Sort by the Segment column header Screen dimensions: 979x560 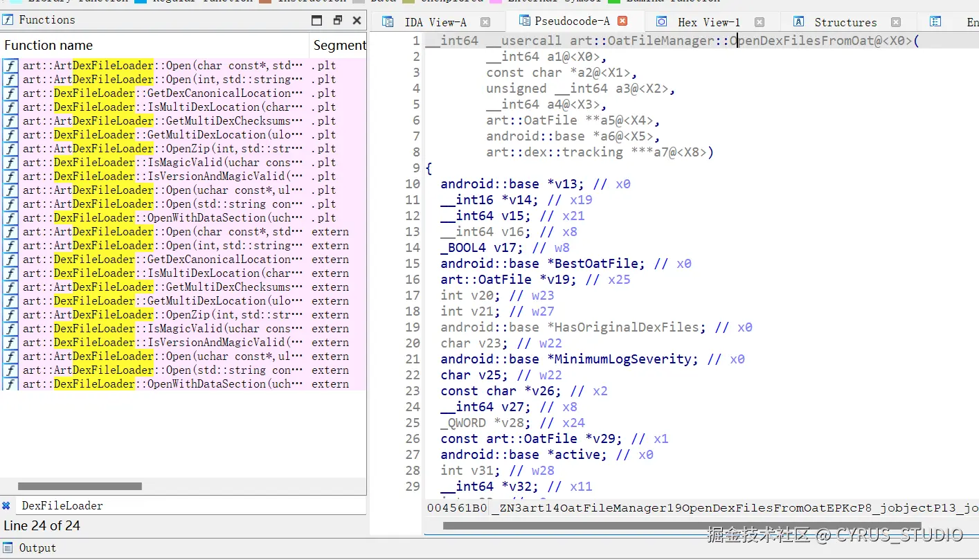click(338, 45)
